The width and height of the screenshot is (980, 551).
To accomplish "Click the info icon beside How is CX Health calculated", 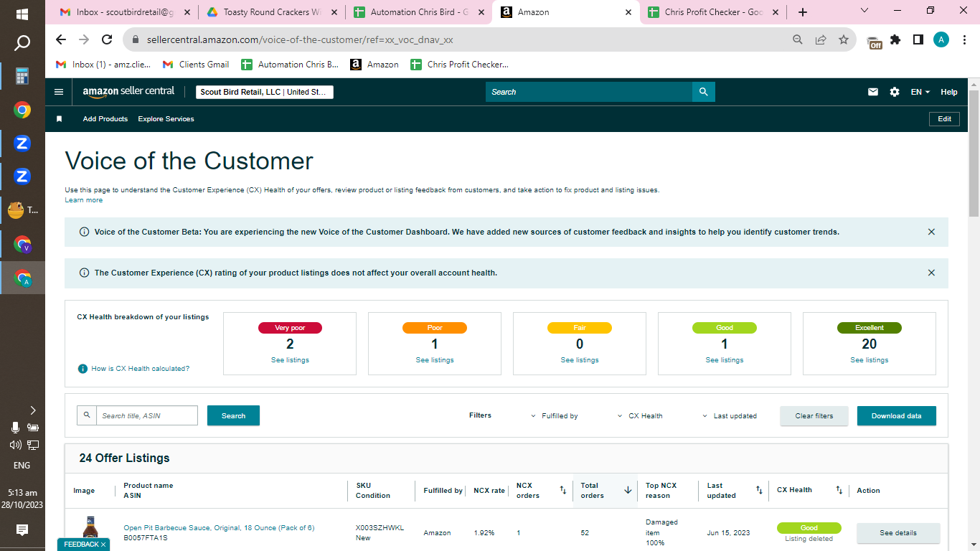I will [83, 369].
